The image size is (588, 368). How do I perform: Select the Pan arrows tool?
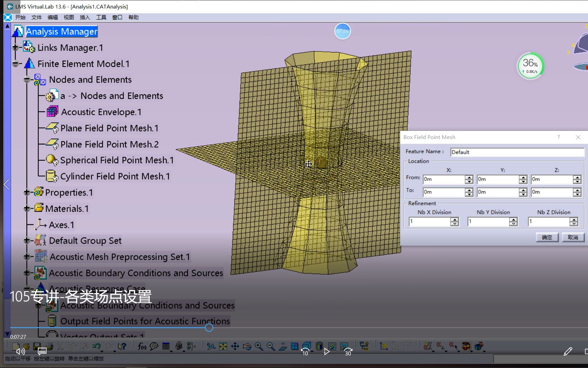click(235, 347)
